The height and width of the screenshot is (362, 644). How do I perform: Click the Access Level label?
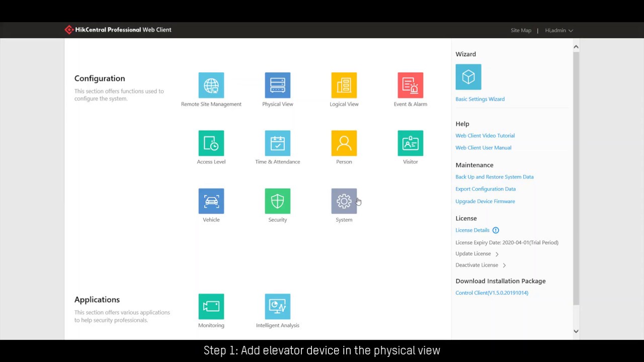(211, 162)
